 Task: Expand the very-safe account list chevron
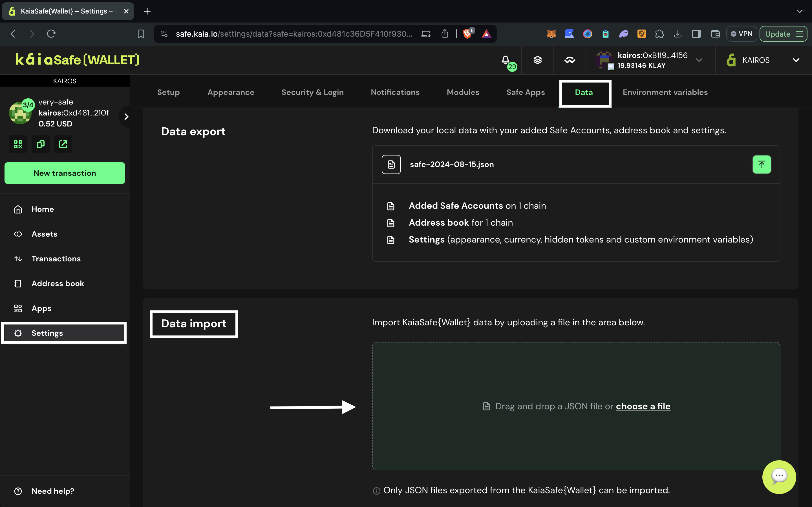pyautogui.click(x=126, y=117)
